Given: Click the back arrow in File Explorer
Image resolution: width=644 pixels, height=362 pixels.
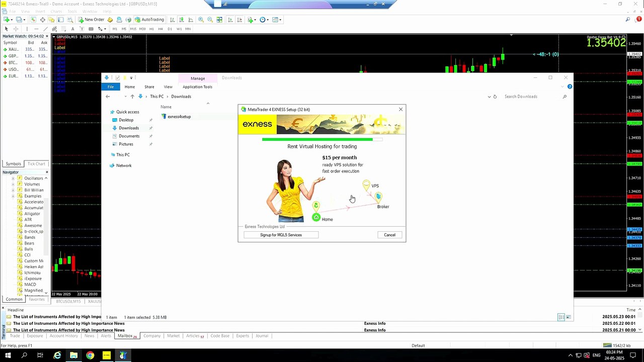Looking at the screenshot, I should [108, 97].
